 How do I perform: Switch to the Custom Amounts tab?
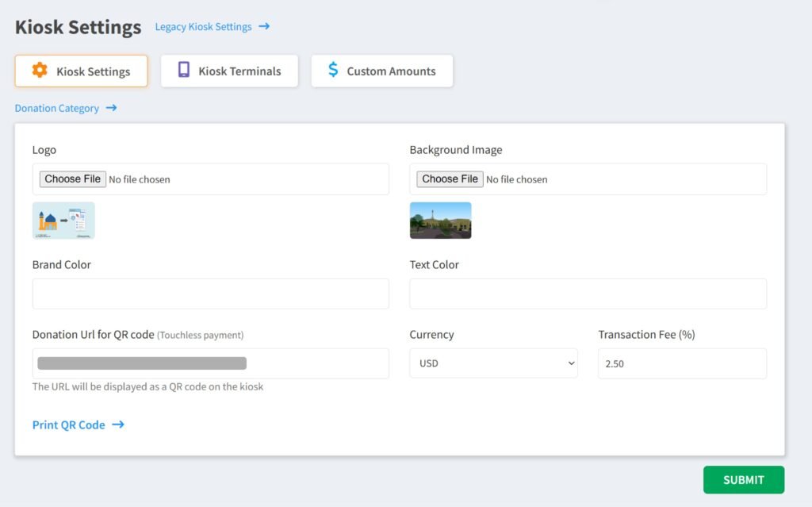[381, 71]
